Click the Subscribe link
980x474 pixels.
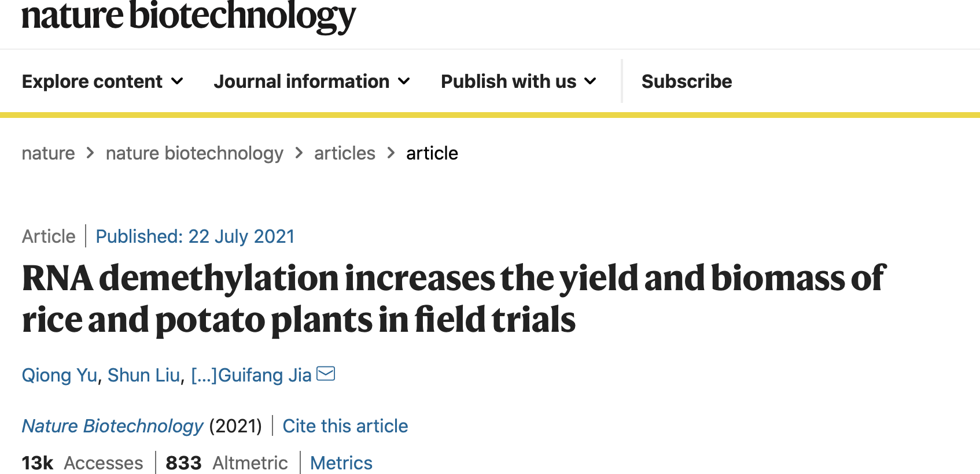pyautogui.click(x=686, y=82)
